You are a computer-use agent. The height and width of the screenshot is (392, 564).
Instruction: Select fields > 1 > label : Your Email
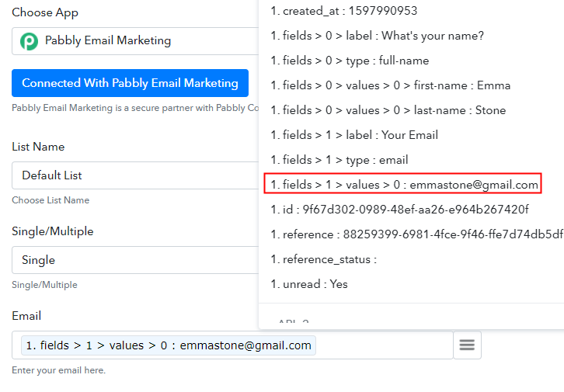tap(354, 135)
